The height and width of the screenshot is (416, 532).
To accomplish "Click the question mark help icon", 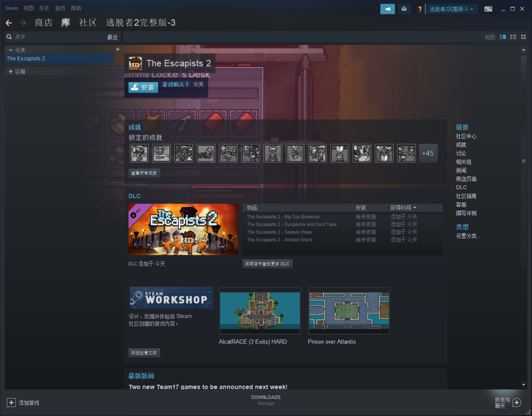I will point(420,9).
